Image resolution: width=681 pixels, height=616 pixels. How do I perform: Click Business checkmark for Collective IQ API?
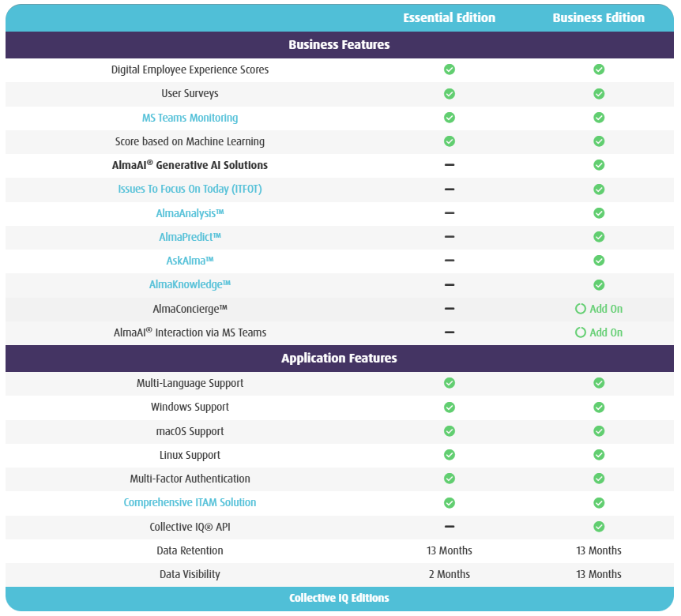pos(599,527)
